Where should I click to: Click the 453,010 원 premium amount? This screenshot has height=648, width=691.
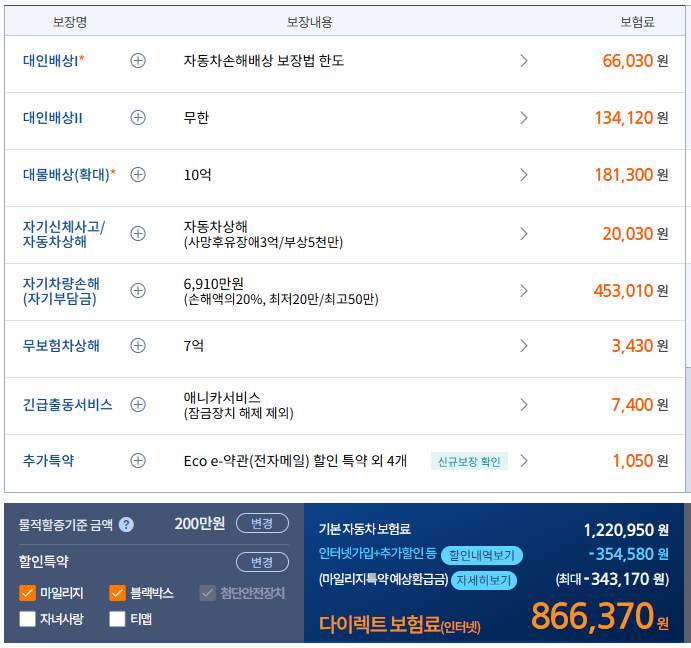tap(631, 291)
